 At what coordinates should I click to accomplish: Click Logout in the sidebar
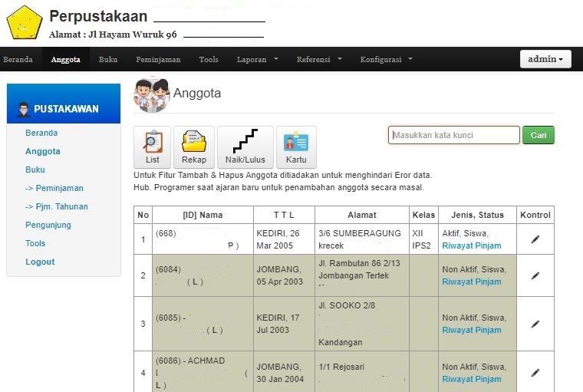click(40, 262)
